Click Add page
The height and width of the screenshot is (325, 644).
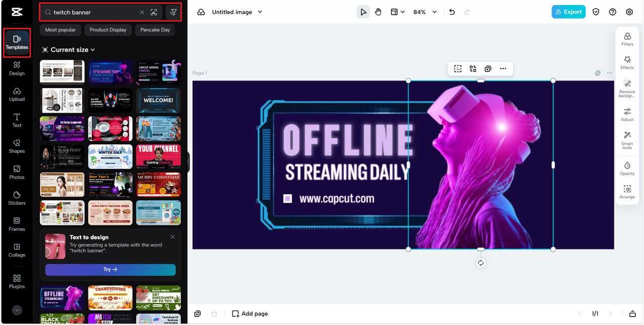(250, 313)
